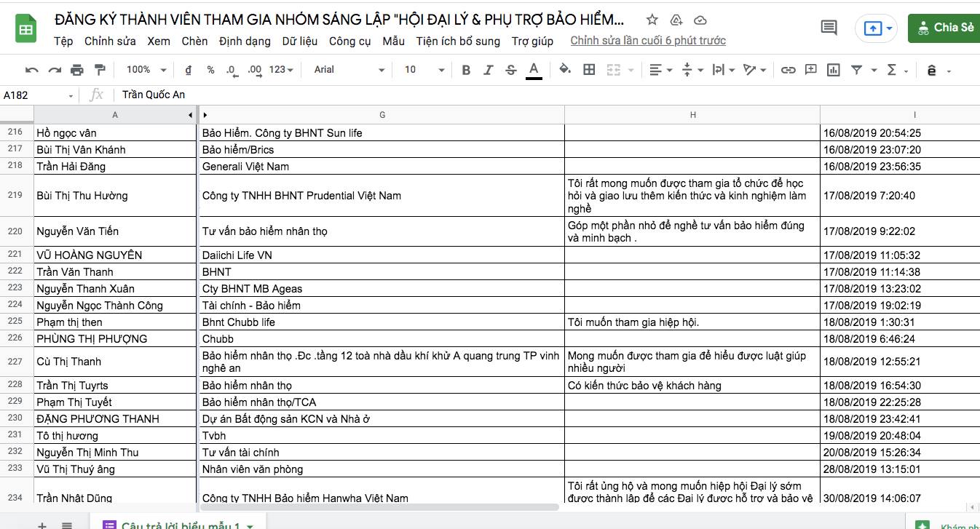Activate the paint format tool
The width and height of the screenshot is (980, 529).
[100, 70]
